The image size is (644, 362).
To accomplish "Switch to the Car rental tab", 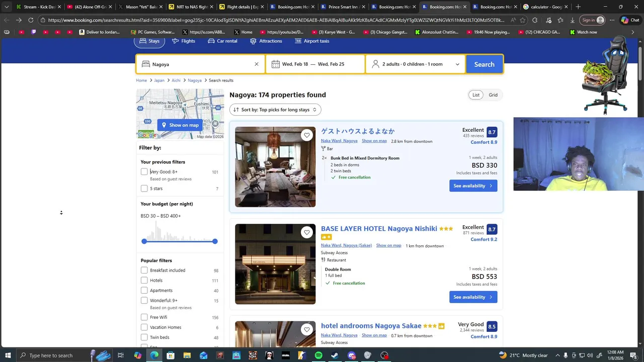I will tap(222, 41).
